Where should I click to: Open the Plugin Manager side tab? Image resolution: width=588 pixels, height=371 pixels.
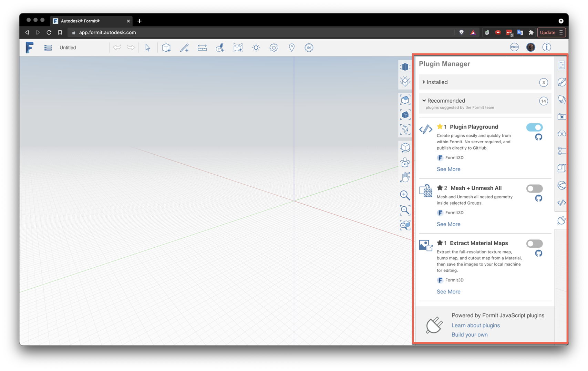[x=561, y=220]
